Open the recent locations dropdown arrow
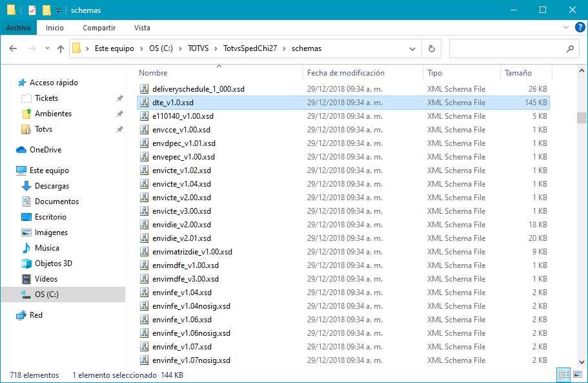Screen dimensions: 588x383 tap(47, 48)
